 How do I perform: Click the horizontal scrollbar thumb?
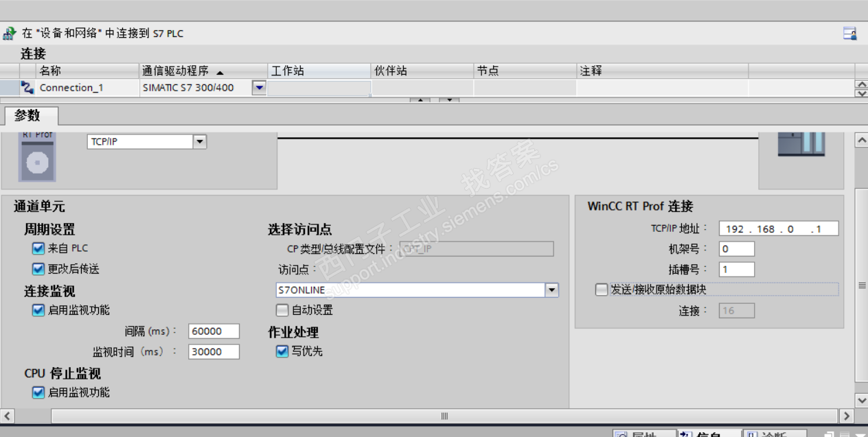coord(444,416)
